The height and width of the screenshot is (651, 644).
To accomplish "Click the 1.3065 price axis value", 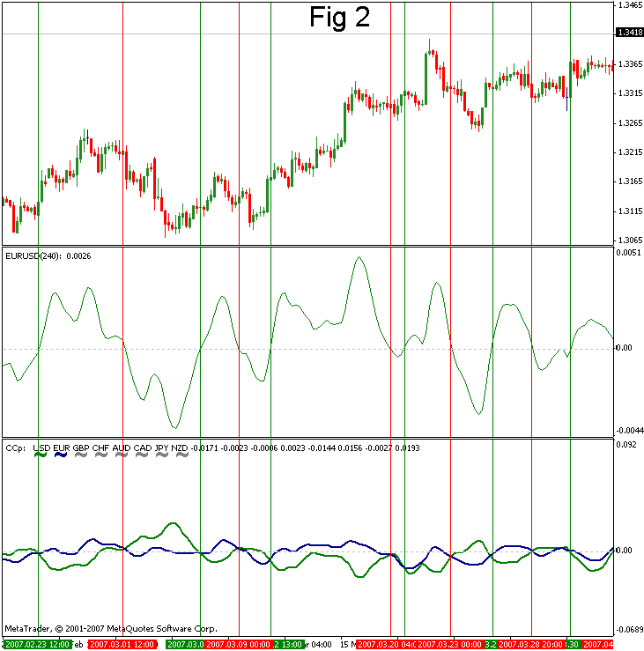I will click(630, 240).
